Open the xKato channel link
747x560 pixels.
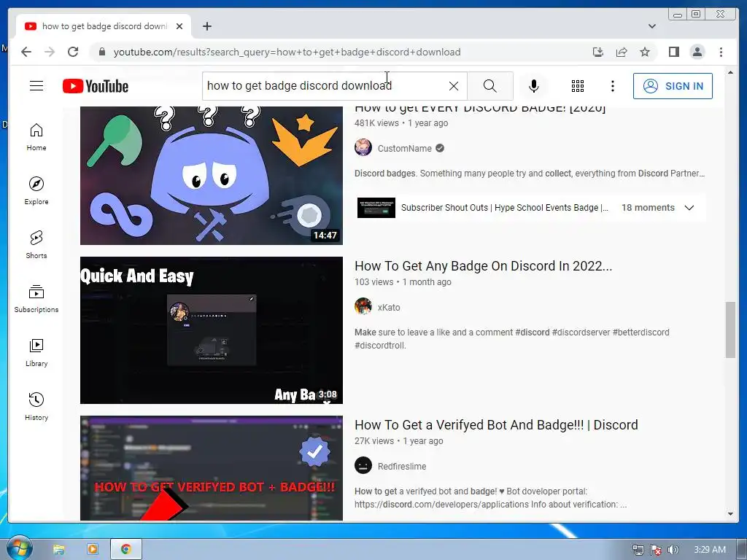389,308
